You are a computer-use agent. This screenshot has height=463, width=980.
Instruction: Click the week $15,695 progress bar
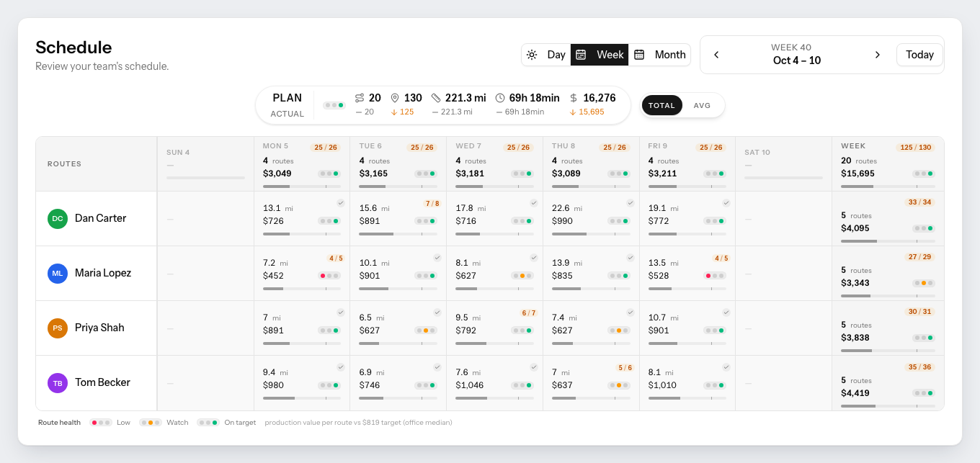(x=888, y=186)
